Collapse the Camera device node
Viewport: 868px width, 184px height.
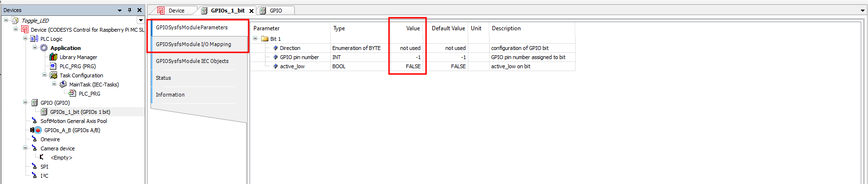25,148
